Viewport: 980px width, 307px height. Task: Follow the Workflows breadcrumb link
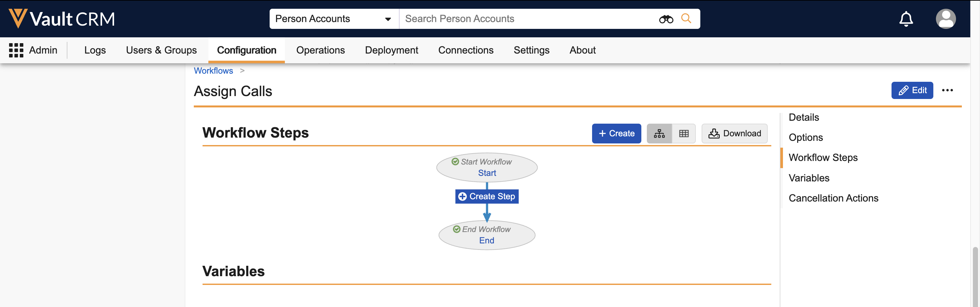214,71
